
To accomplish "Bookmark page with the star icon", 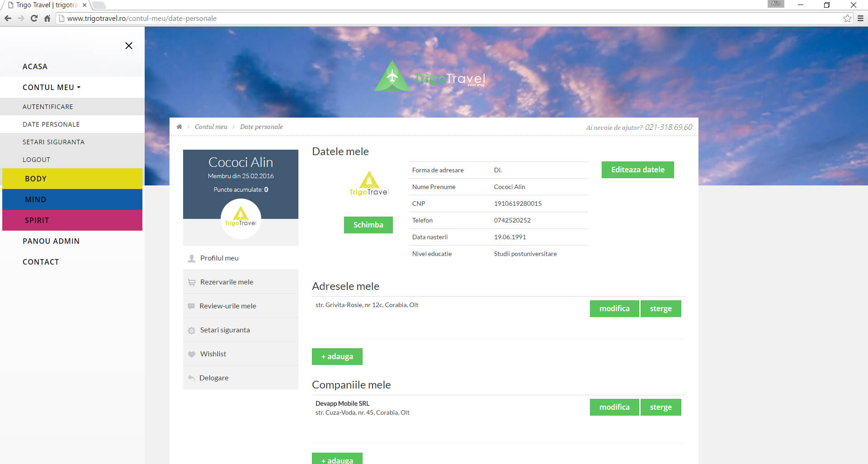I will pos(847,19).
